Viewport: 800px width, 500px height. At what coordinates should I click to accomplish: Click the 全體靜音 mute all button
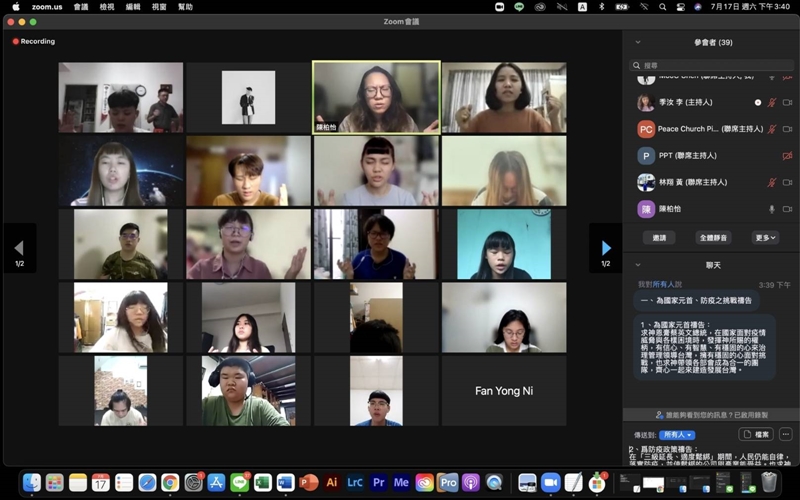(x=713, y=237)
